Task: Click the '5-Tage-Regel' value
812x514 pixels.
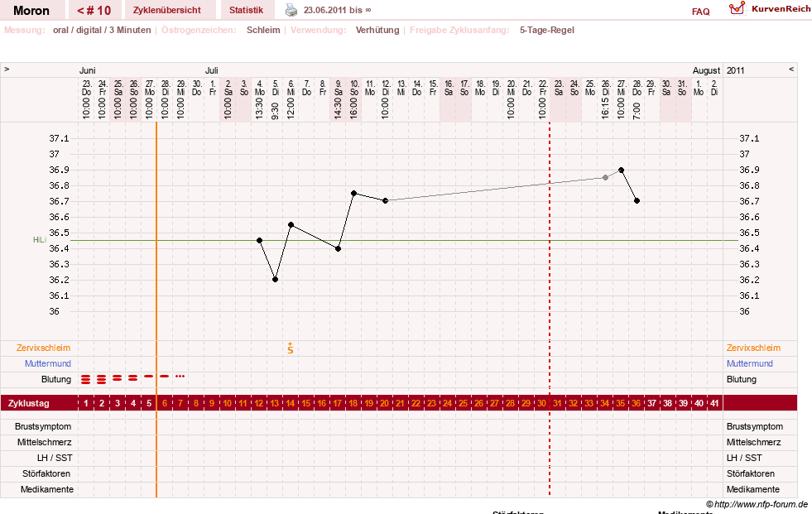Action: 547,30
